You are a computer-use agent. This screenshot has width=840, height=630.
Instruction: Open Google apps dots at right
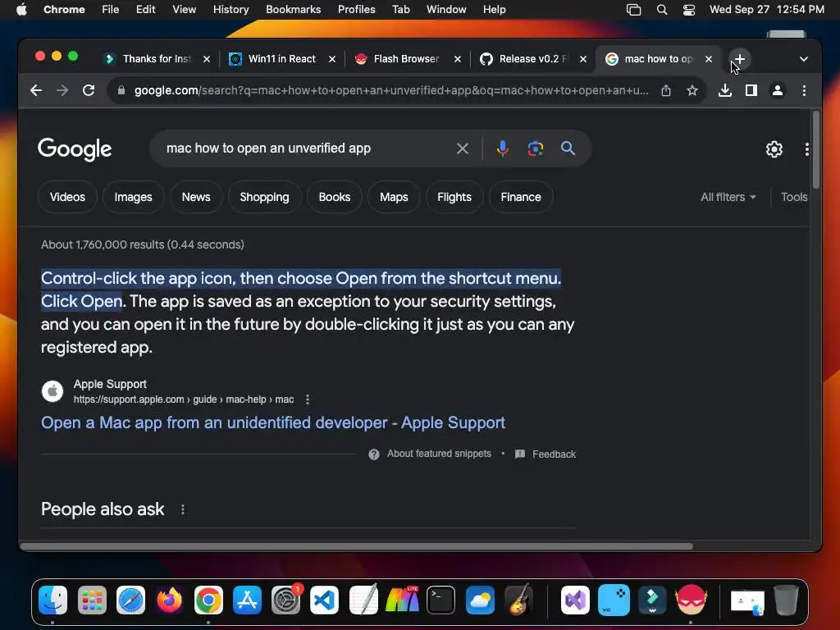[x=807, y=149]
